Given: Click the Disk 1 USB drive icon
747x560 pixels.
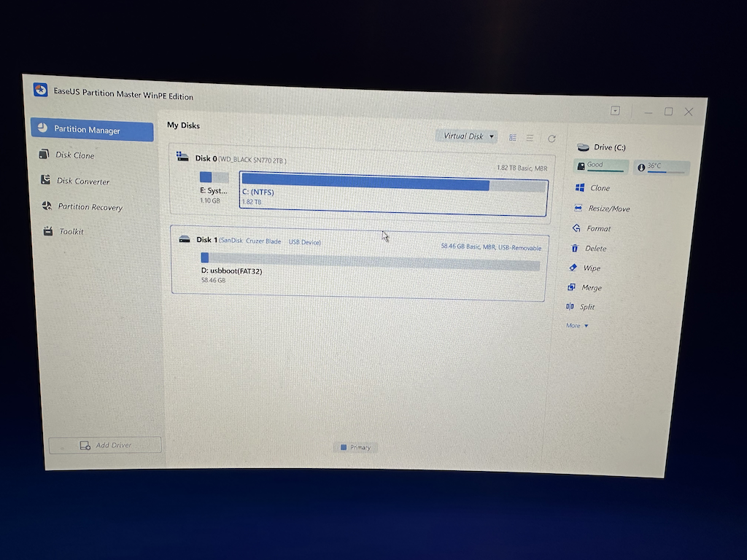Looking at the screenshot, I should (x=185, y=239).
